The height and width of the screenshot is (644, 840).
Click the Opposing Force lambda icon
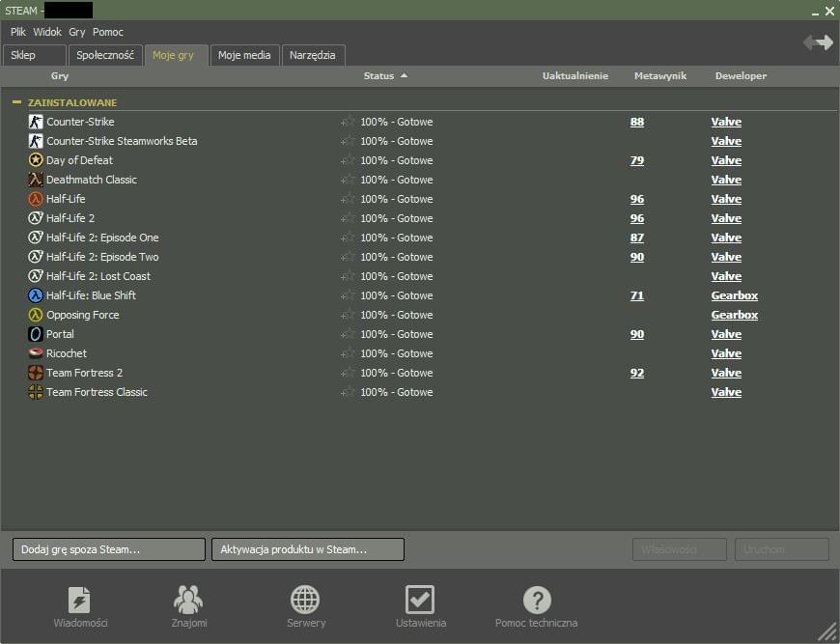[36, 315]
